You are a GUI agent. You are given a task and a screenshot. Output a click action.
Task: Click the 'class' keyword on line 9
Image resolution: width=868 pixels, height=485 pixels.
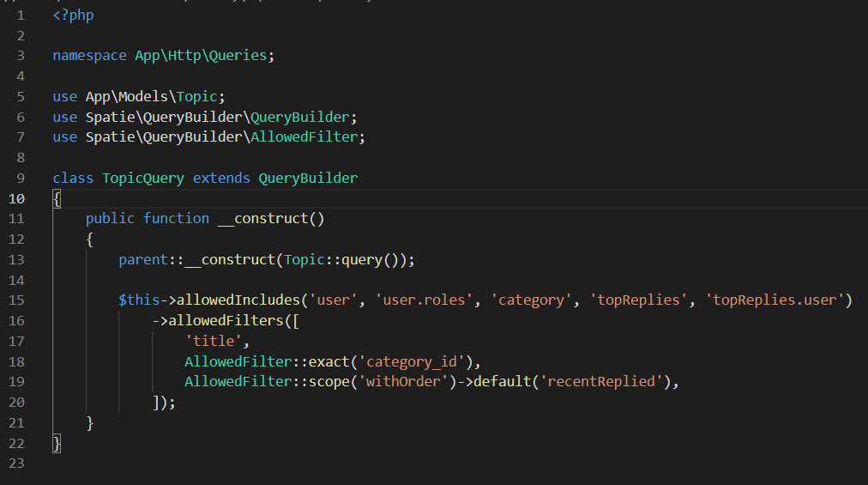point(73,178)
